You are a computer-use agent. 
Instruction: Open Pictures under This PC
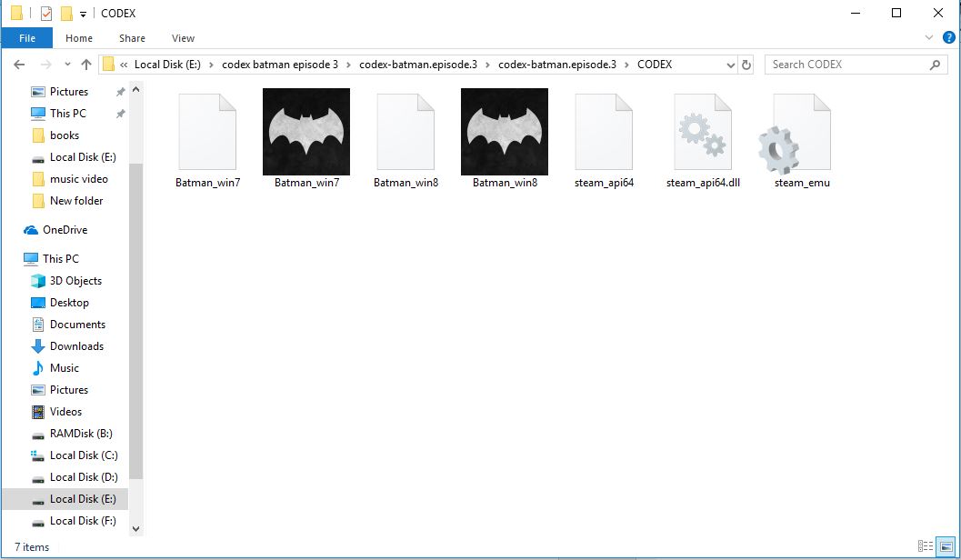click(x=69, y=390)
